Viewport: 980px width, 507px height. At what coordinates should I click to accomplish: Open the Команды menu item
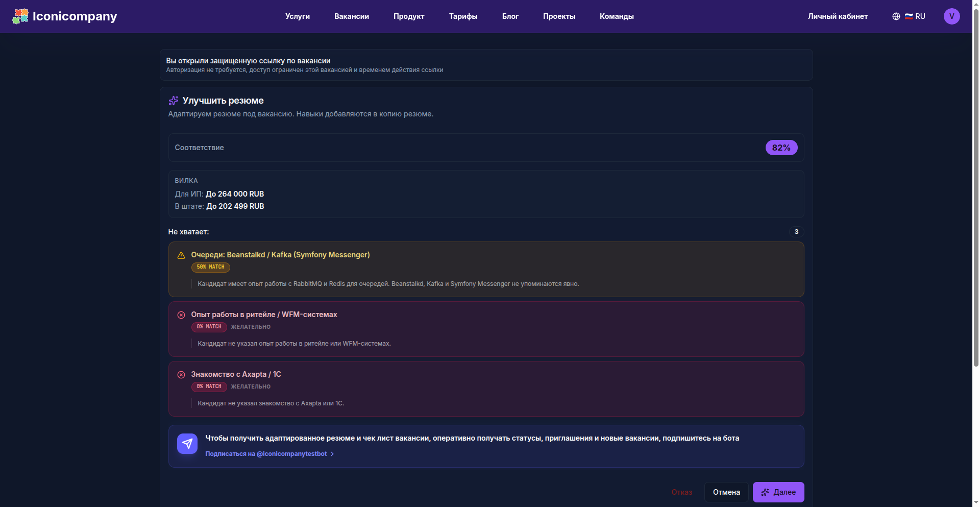point(617,16)
